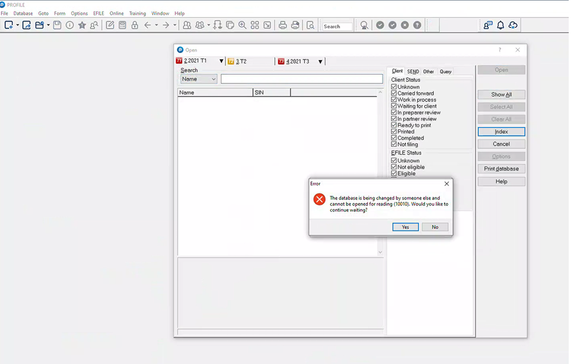Click the padlock toolbar icon
This screenshot has height=364, width=588.
pos(135,25)
